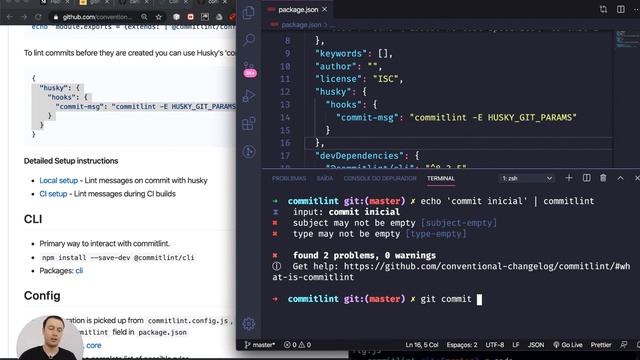Click the github.com address bar
The width and height of the screenshot is (640, 360).
coord(97,17)
